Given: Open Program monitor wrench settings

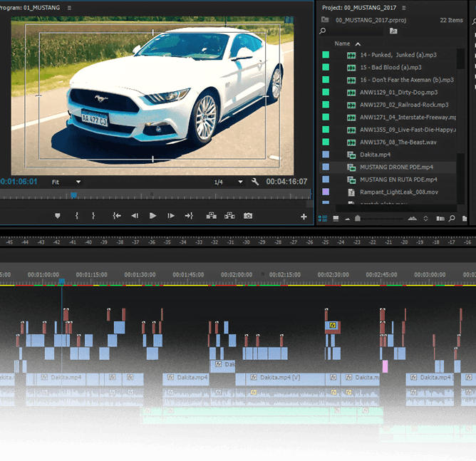Looking at the screenshot, I should pyautogui.click(x=255, y=182).
